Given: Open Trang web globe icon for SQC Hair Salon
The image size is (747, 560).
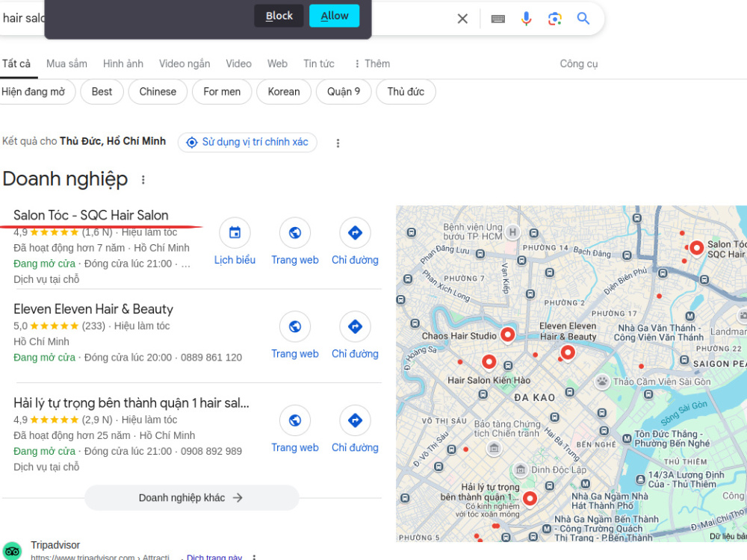Looking at the screenshot, I should [295, 233].
